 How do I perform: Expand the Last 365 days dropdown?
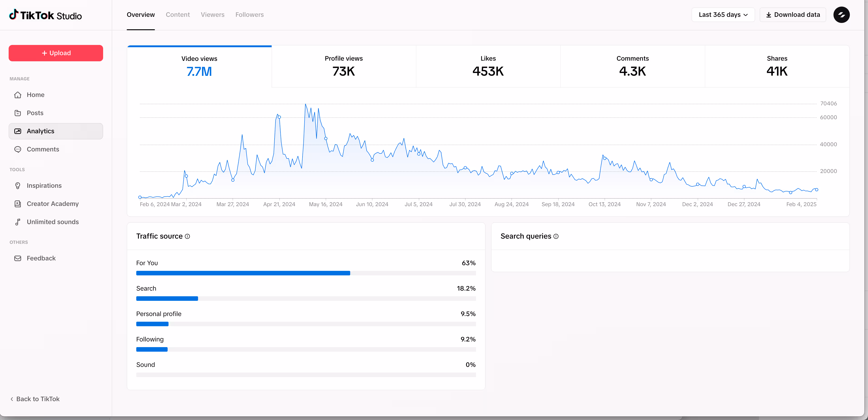tap(723, 15)
